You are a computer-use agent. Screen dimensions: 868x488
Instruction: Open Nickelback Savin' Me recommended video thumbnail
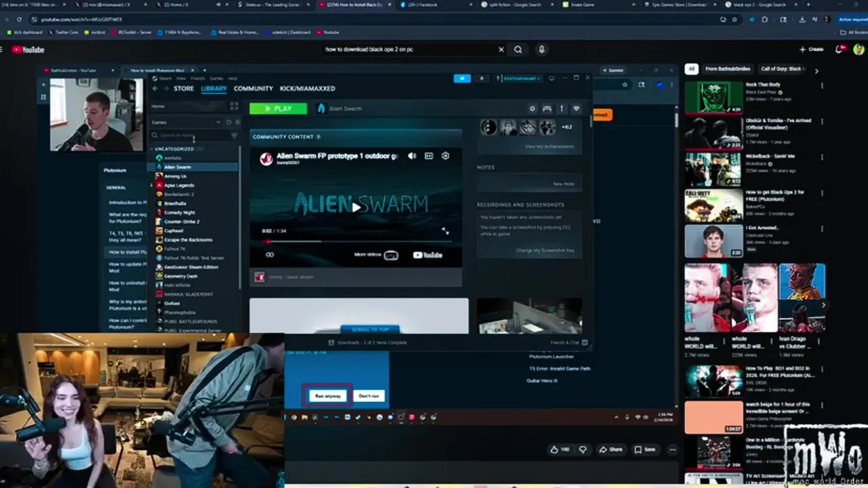pos(713,169)
